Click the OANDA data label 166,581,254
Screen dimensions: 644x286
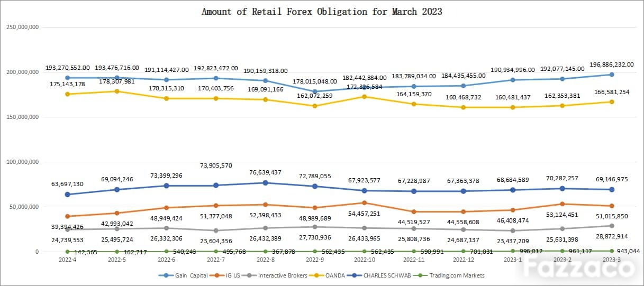coord(612,91)
